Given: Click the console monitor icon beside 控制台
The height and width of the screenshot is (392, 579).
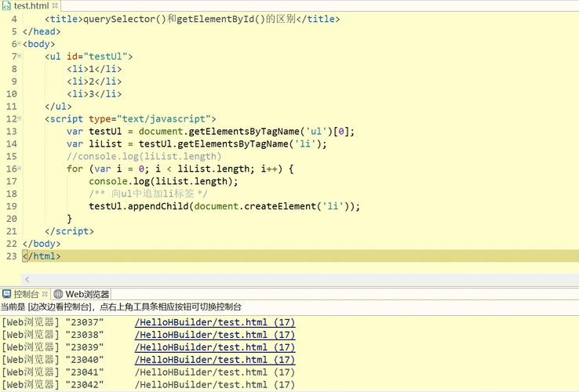Looking at the screenshot, I should tap(6, 294).
